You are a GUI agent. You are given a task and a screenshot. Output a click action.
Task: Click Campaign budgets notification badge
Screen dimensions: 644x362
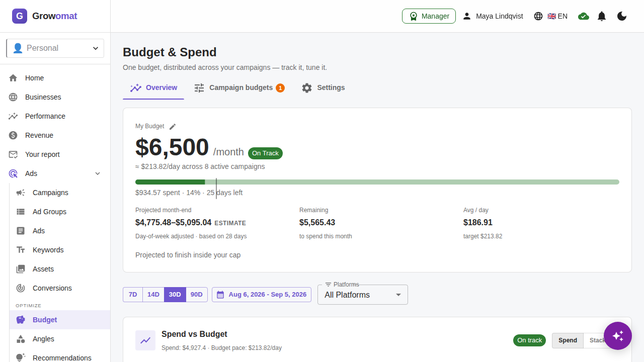[280, 88]
